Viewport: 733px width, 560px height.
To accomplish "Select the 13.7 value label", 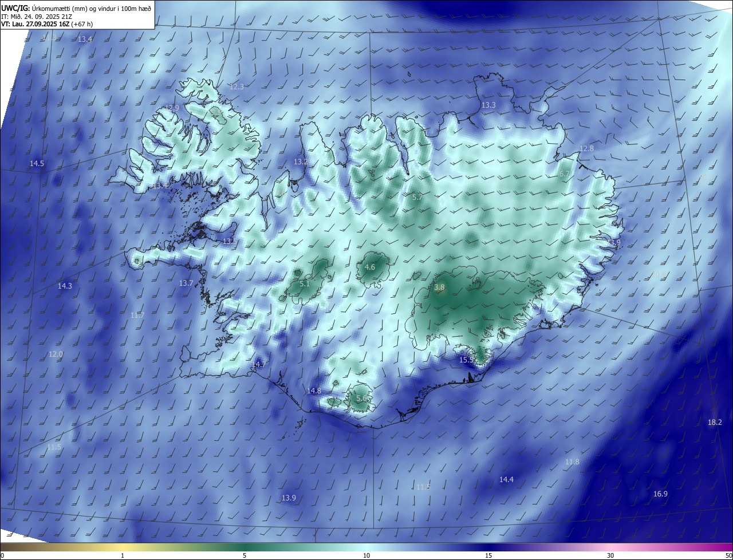I will coord(186,283).
